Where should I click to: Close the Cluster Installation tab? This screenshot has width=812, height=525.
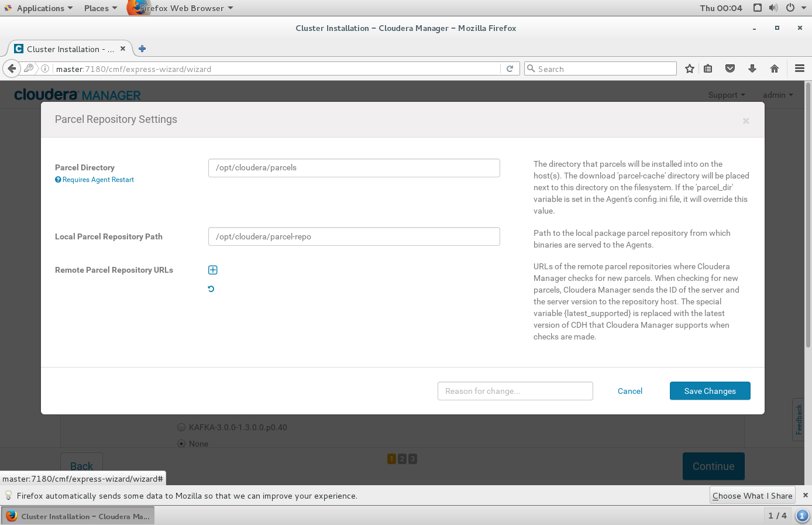pos(123,49)
